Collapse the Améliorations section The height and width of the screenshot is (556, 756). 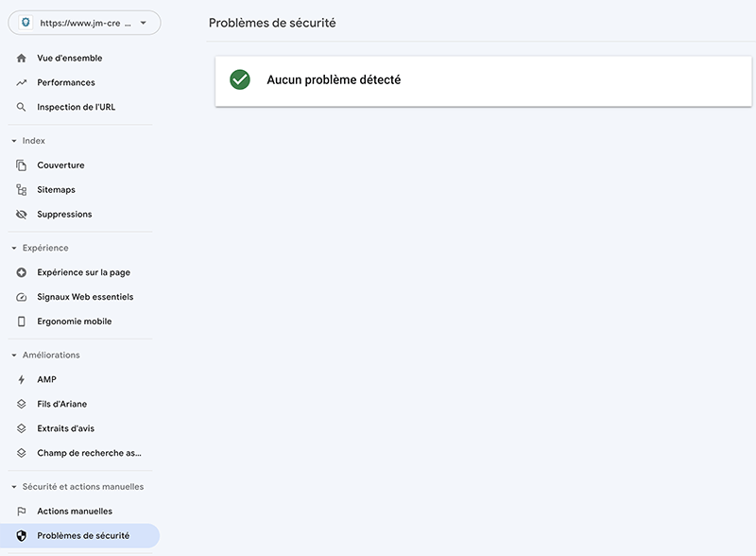coord(14,356)
